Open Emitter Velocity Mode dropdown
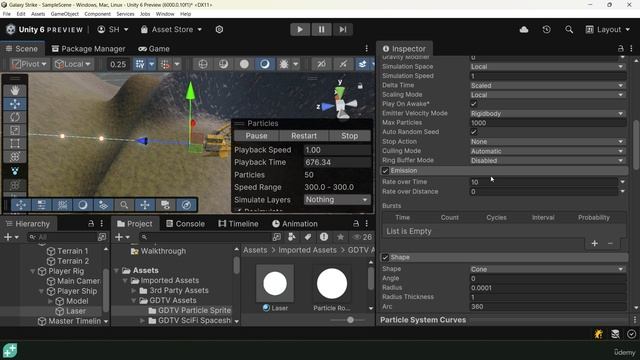Viewport: 640px width, 360px height. click(x=547, y=113)
